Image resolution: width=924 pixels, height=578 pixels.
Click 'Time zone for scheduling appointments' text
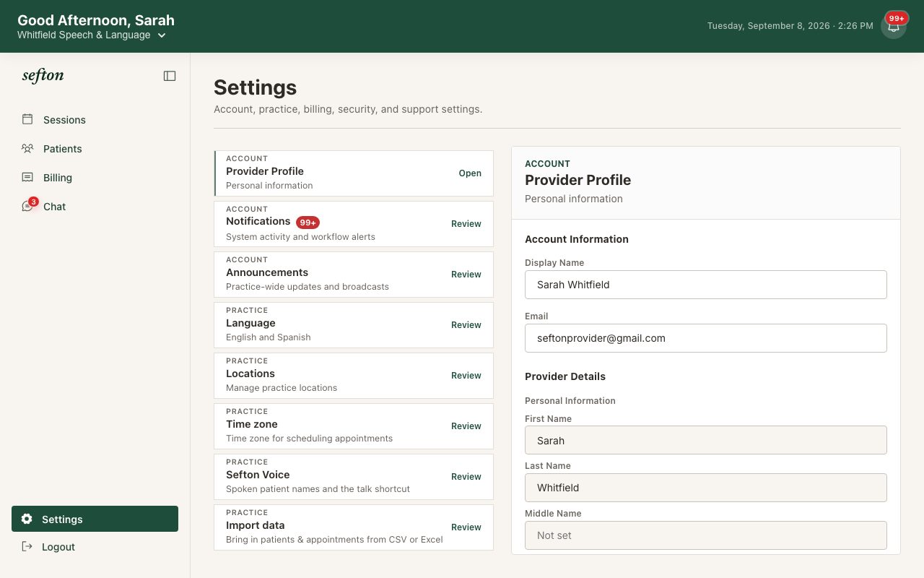click(309, 439)
